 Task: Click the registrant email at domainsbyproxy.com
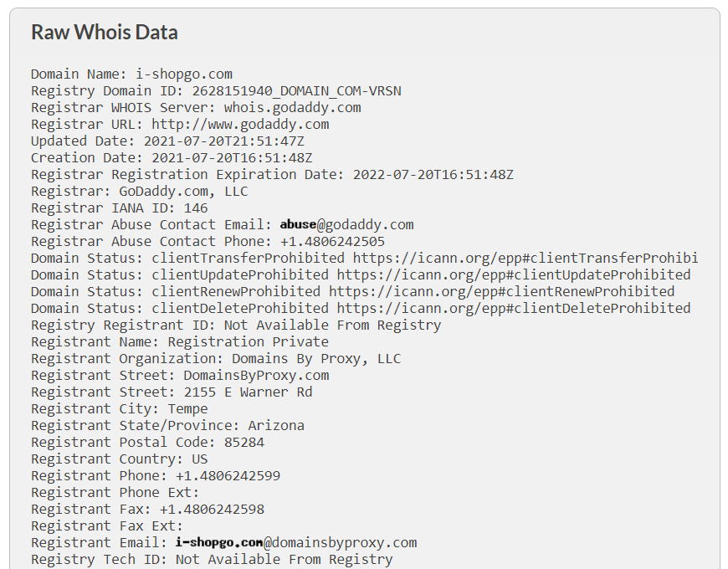(x=296, y=542)
